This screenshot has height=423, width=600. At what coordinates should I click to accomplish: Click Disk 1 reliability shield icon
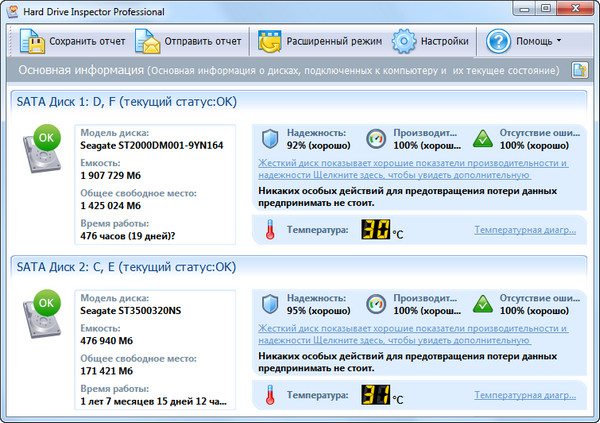click(270, 139)
